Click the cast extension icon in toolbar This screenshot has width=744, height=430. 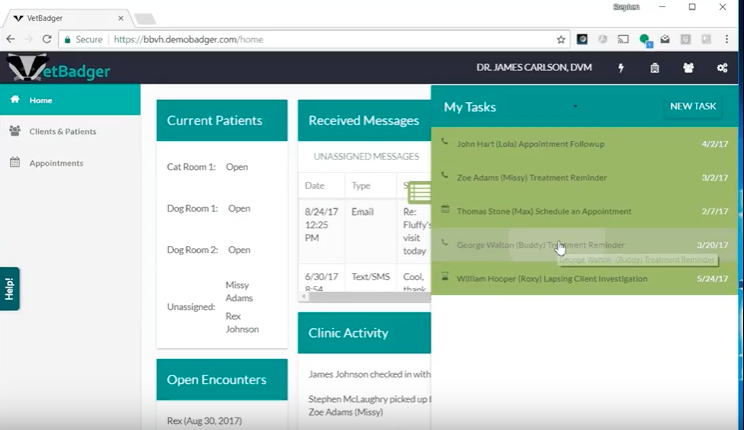click(x=623, y=39)
